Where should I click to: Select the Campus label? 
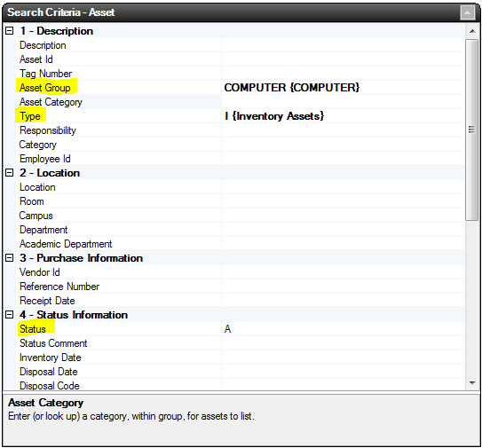tap(36, 216)
